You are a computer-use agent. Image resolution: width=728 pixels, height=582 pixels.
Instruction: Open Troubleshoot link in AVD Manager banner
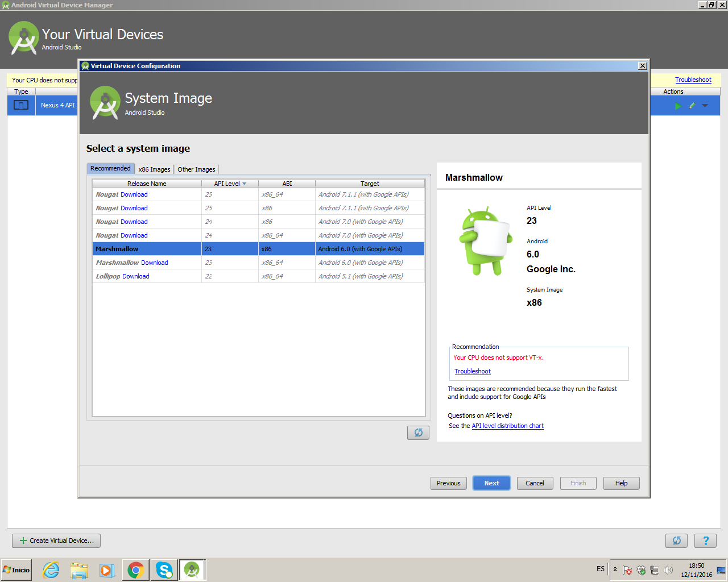(693, 80)
